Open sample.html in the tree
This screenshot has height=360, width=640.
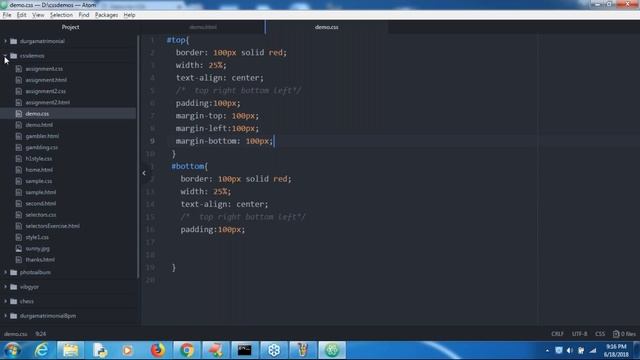click(41, 192)
